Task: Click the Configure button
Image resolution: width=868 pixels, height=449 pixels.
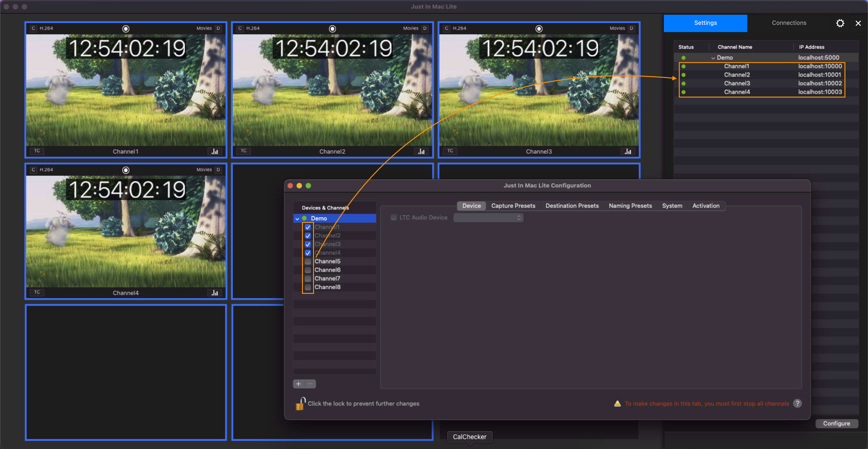Action: coord(836,423)
